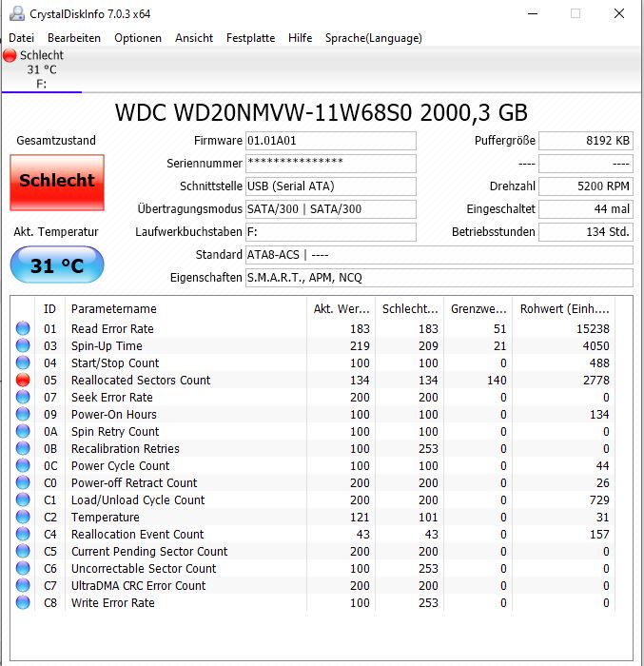Image resolution: width=644 pixels, height=666 pixels.
Task: Click the red Schlecht health status button
Action: [57, 183]
